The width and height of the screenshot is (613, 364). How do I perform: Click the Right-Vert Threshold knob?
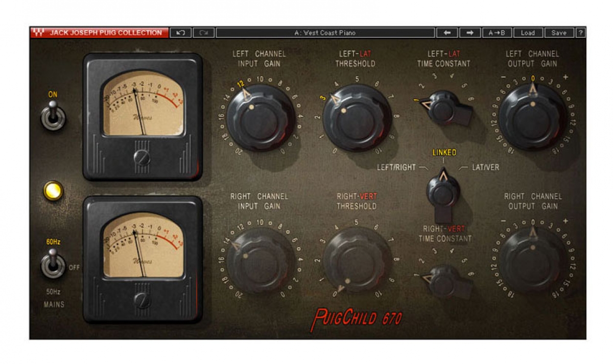point(357,260)
